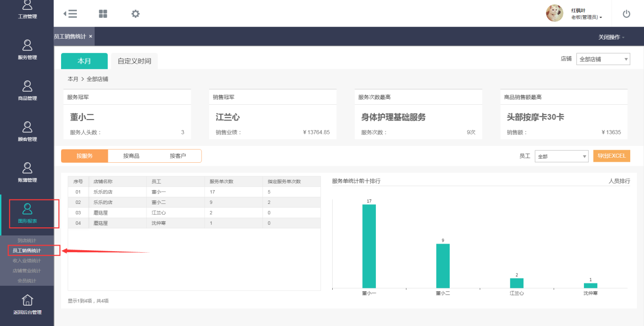Open 账铺管理 sidebar section
Image resolution: width=644 pixels, height=326 pixels.
[x=27, y=172]
